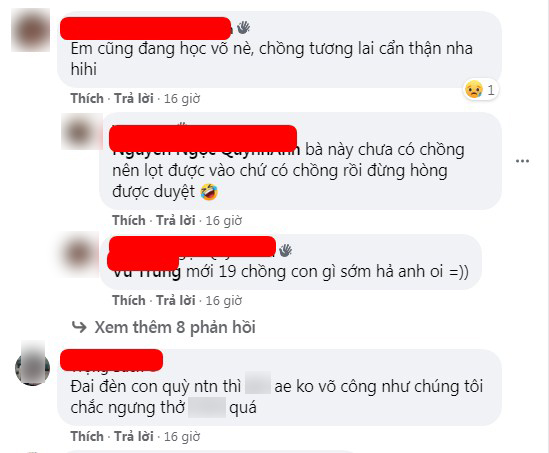Viewport: 549px width, 453px height.
Task: Open the blurred avatar of the first commenter
Action: [30, 30]
